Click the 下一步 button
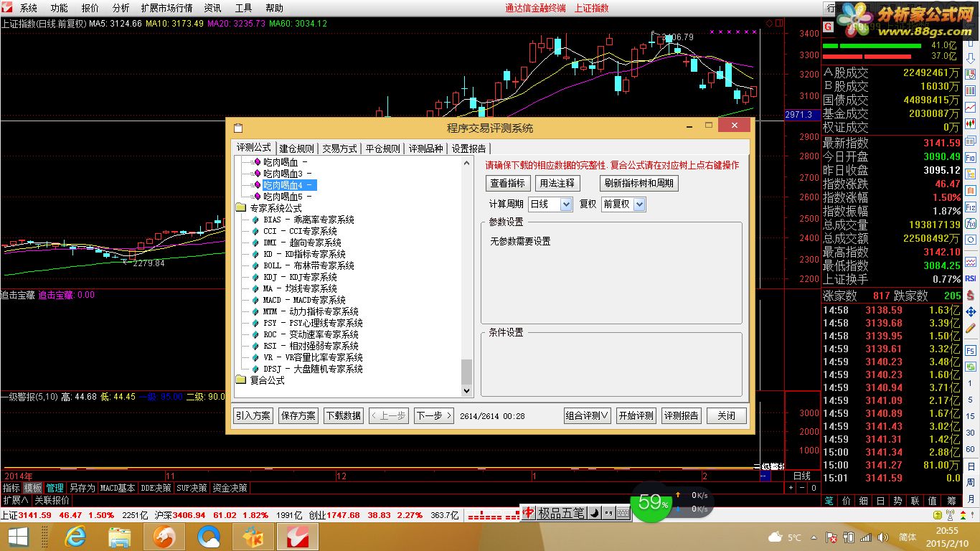Screen dimensions: 980x551 coord(433,415)
